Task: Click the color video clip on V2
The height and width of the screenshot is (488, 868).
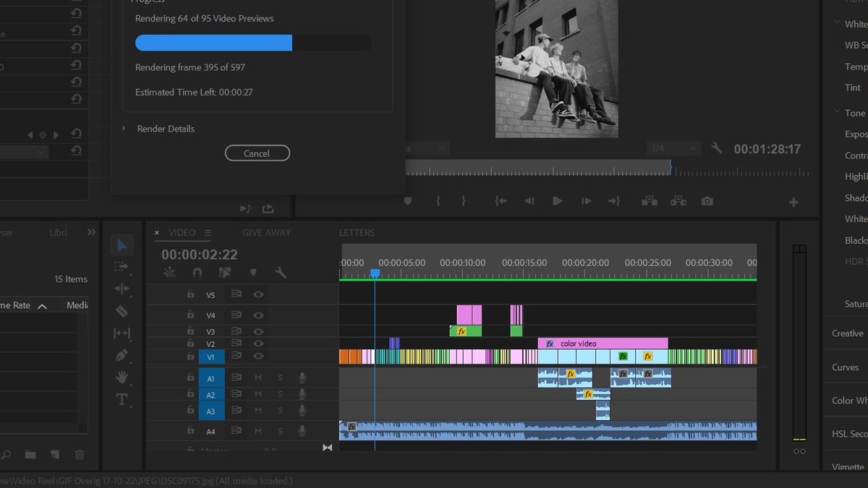Action: (603, 343)
